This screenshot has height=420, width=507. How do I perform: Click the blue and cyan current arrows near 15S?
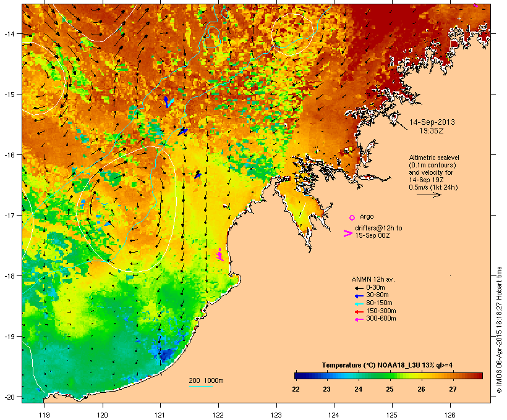tap(168, 102)
